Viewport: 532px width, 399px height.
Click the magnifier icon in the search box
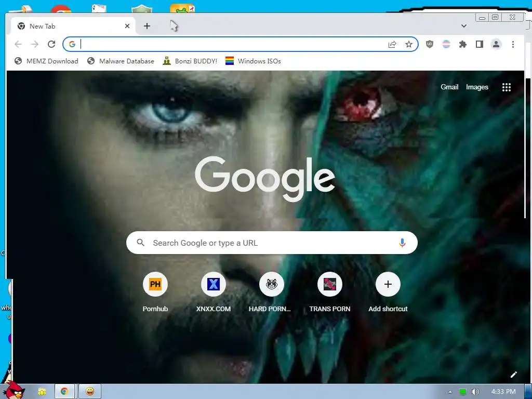tap(140, 243)
